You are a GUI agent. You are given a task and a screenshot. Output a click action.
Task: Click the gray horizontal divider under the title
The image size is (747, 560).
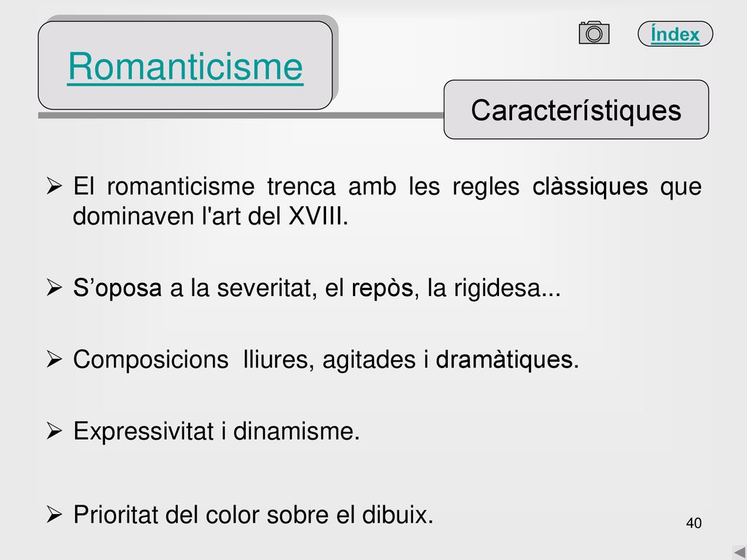pyautogui.click(x=241, y=116)
